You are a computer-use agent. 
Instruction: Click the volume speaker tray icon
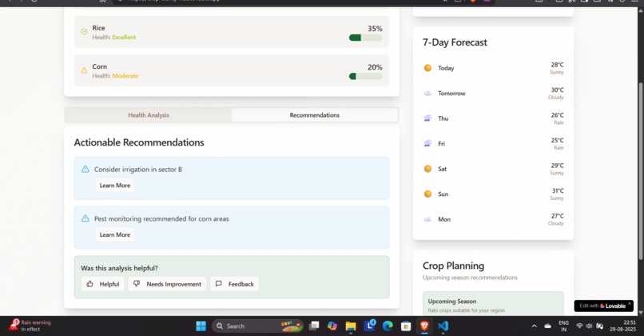pyautogui.click(x=589, y=326)
